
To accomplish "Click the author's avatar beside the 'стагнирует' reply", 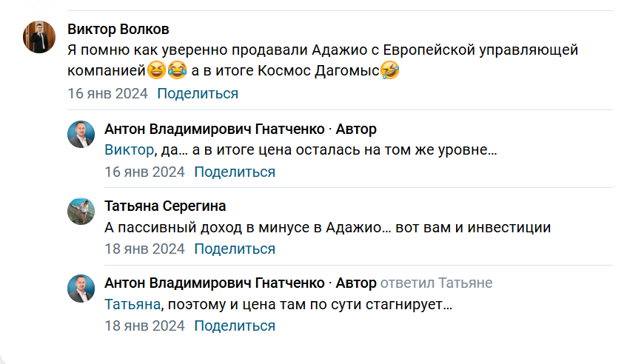I will tap(81, 288).
